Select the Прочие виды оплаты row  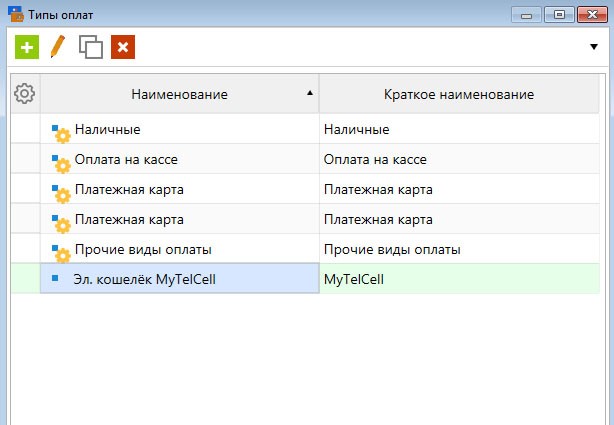305,249
